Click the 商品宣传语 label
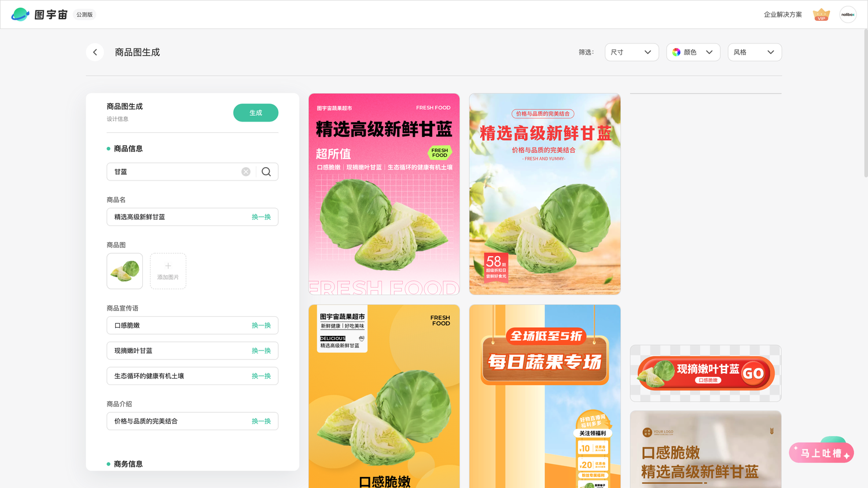Viewport: 868px width, 488px height. (122, 308)
